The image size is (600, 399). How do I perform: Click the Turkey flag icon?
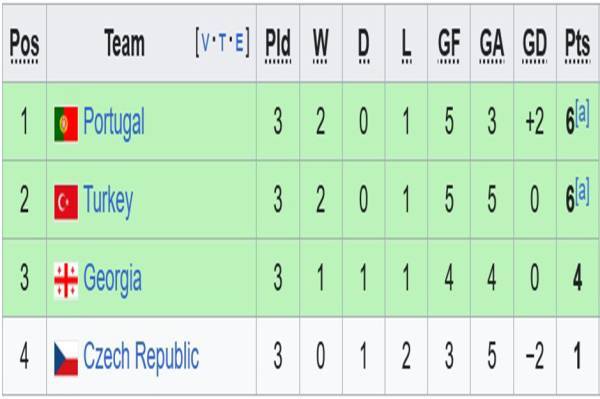66,202
